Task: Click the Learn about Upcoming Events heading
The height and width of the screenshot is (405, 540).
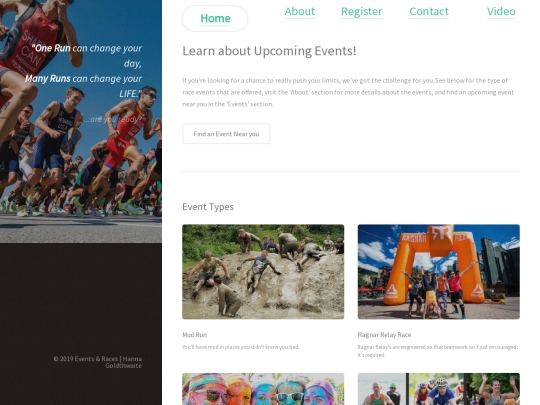Action: click(x=269, y=51)
